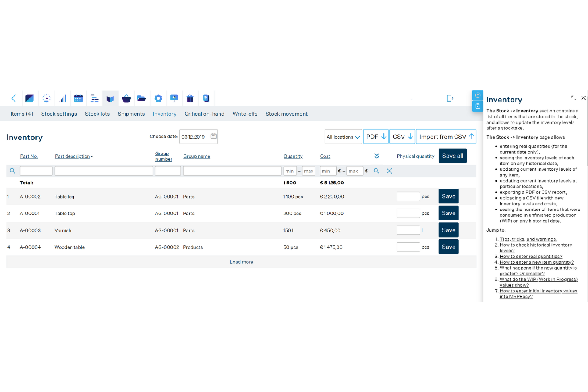
Task: Focus the Cost min filter field
Action: point(328,171)
